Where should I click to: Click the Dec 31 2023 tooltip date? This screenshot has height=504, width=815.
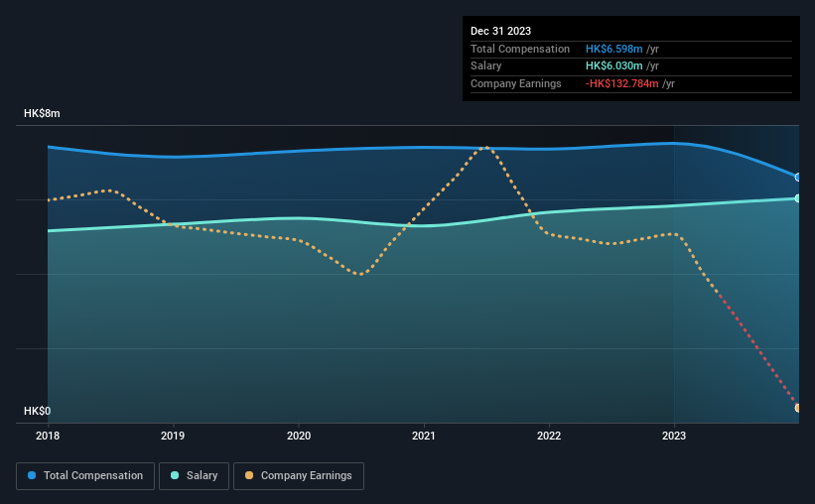[x=500, y=31]
